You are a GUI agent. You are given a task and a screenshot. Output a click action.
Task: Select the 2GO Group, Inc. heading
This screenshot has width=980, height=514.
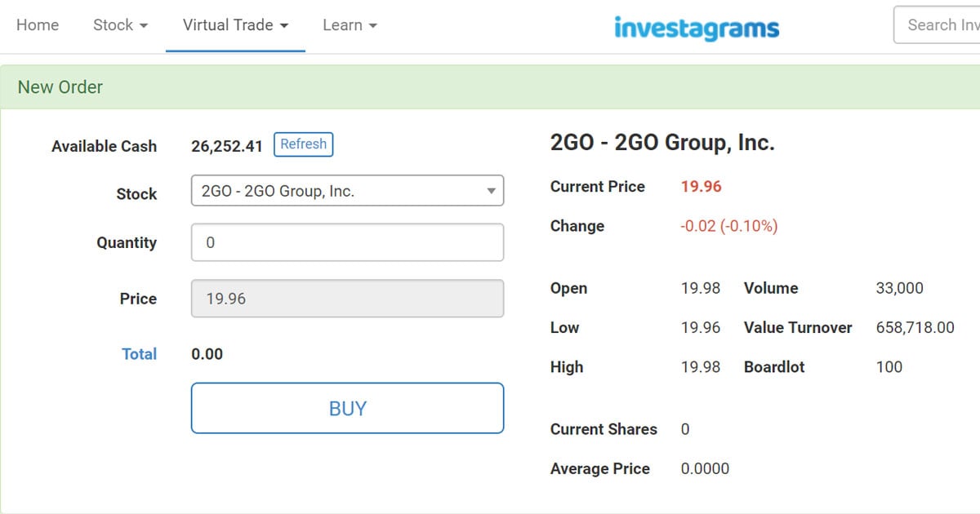pyautogui.click(x=662, y=143)
